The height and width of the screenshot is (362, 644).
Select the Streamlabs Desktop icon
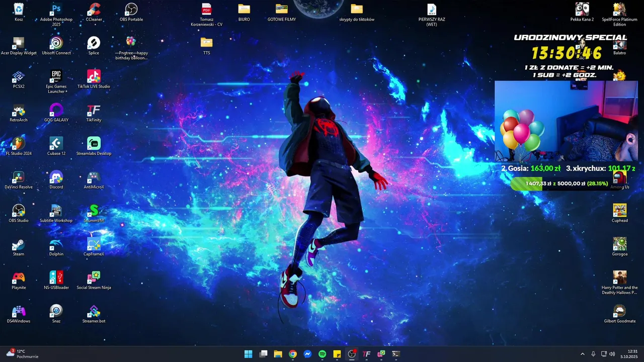(94, 146)
